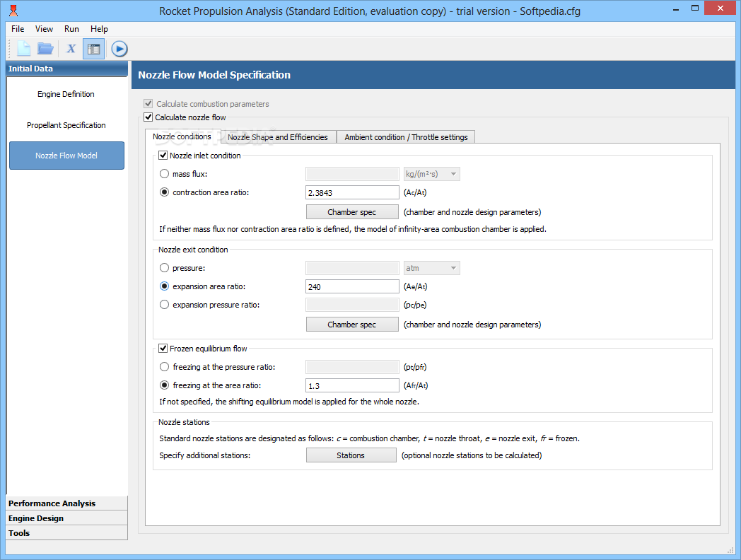Expand the Initial Data section header
Screen dimensions: 741x560
[66, 69]
